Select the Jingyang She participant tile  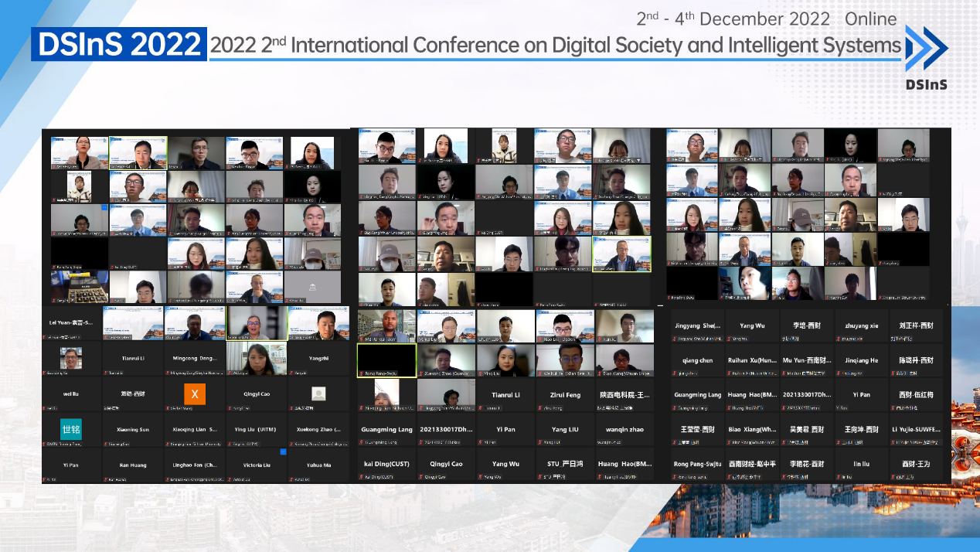coord(697,327)
